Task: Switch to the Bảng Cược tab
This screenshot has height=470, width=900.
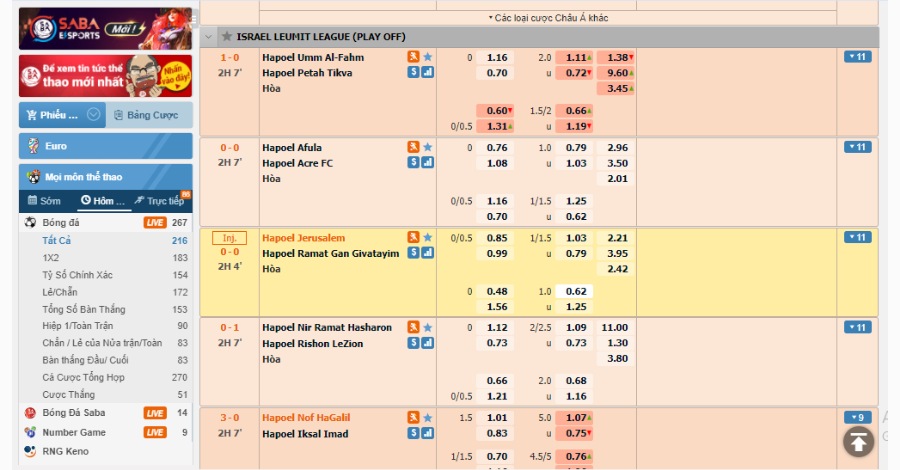Action: click(x=149, y=115)
